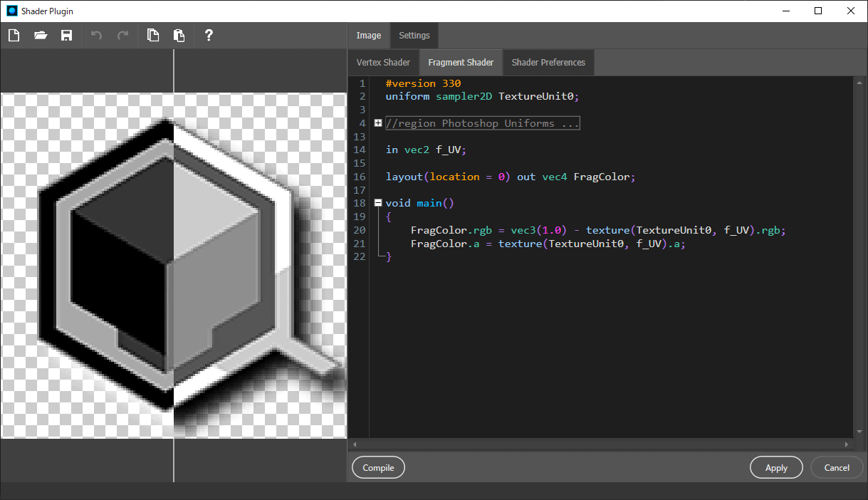The image size is (868, 500).
Task: Apply the shader effect
Action: [776, 468]
